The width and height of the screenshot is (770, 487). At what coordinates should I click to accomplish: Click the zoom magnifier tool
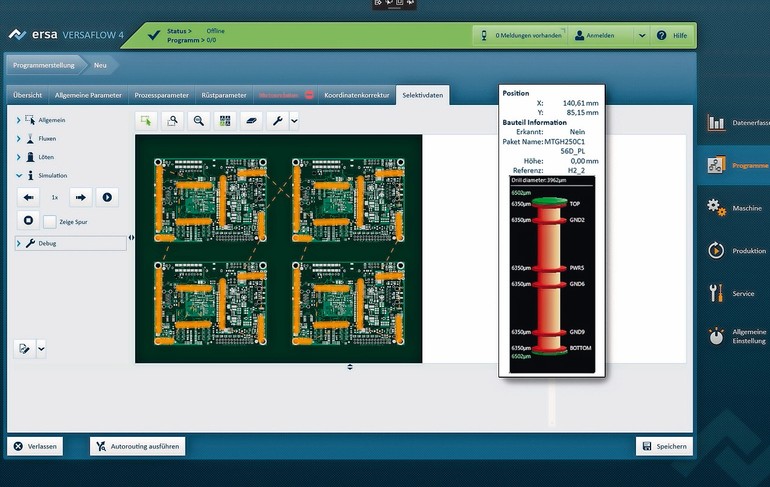(198, 120)
